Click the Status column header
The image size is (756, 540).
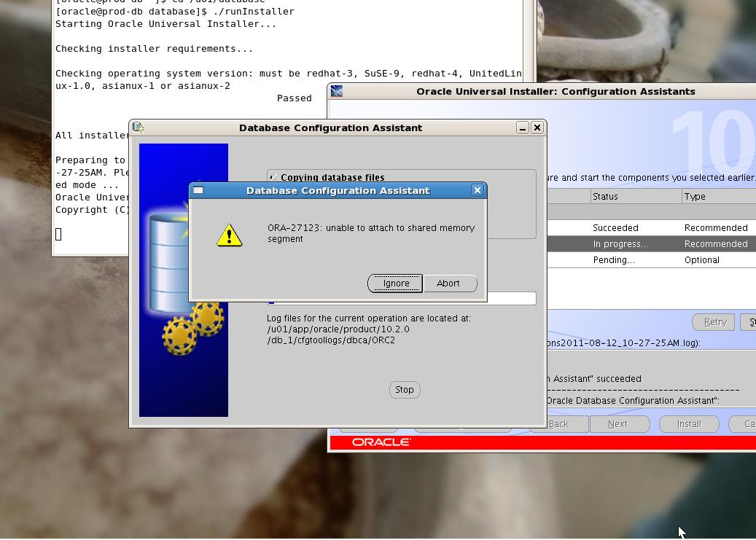pos(634,197)
